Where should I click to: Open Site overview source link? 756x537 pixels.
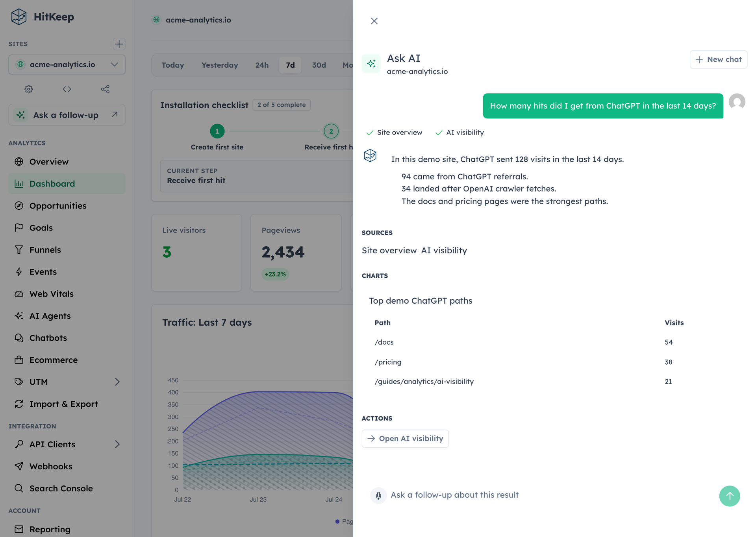(389, 251)
